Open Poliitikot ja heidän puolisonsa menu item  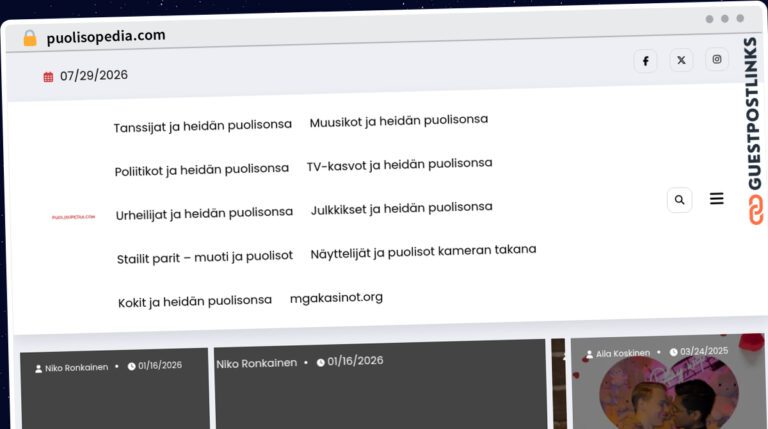(x=202, y=170)
